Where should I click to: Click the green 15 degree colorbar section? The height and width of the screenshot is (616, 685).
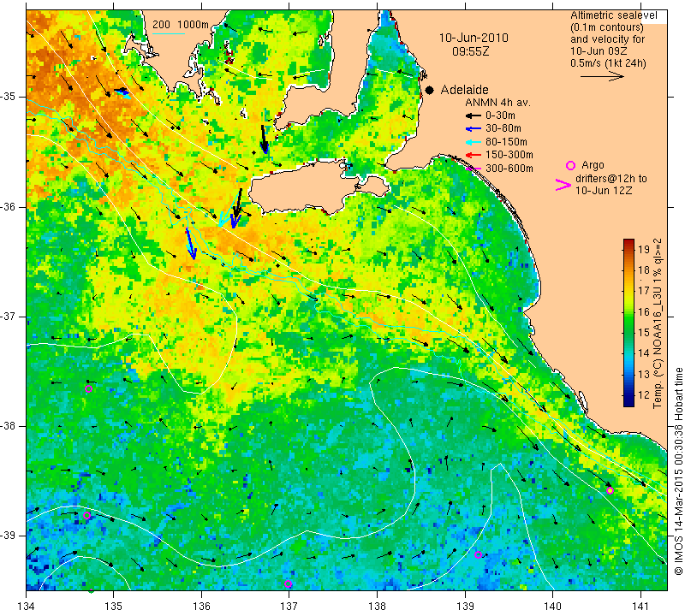pyautogui.click(x=628, y=332)
